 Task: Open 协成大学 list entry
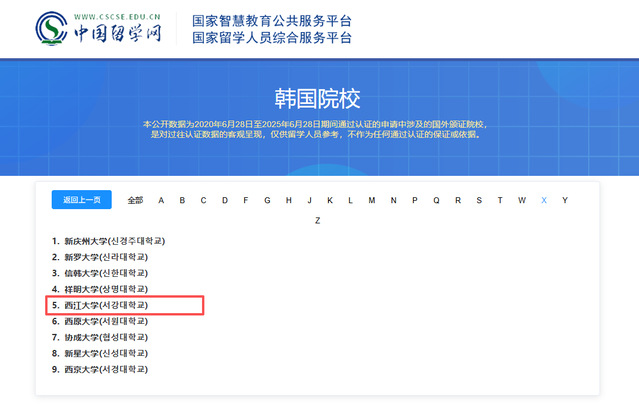100,337
